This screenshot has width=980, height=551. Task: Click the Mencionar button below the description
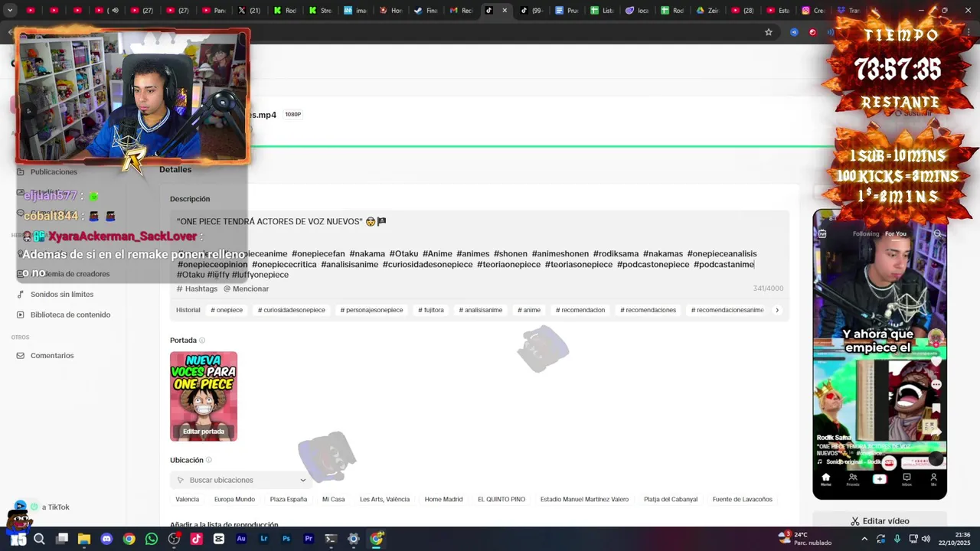pyautogui.click(x=246, y=289)
